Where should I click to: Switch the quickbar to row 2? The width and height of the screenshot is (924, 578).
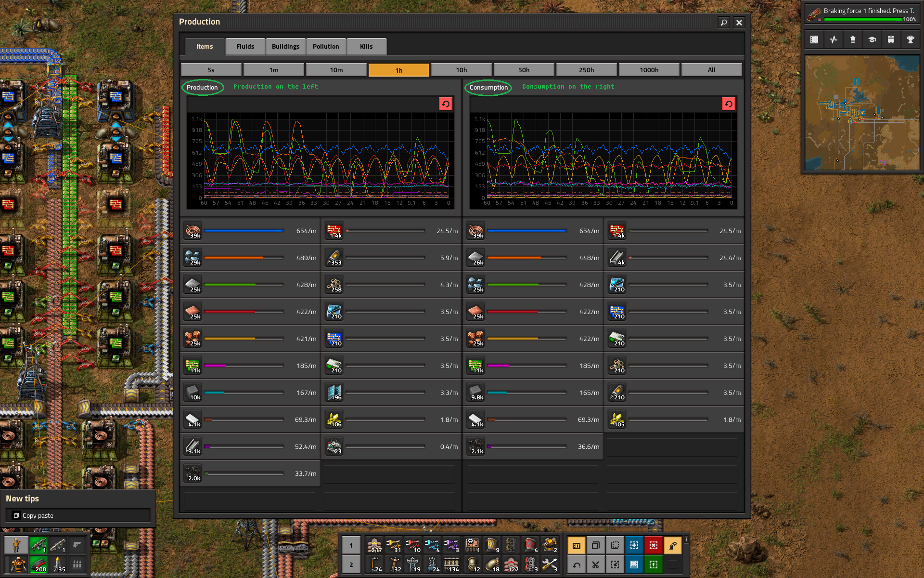351,564
